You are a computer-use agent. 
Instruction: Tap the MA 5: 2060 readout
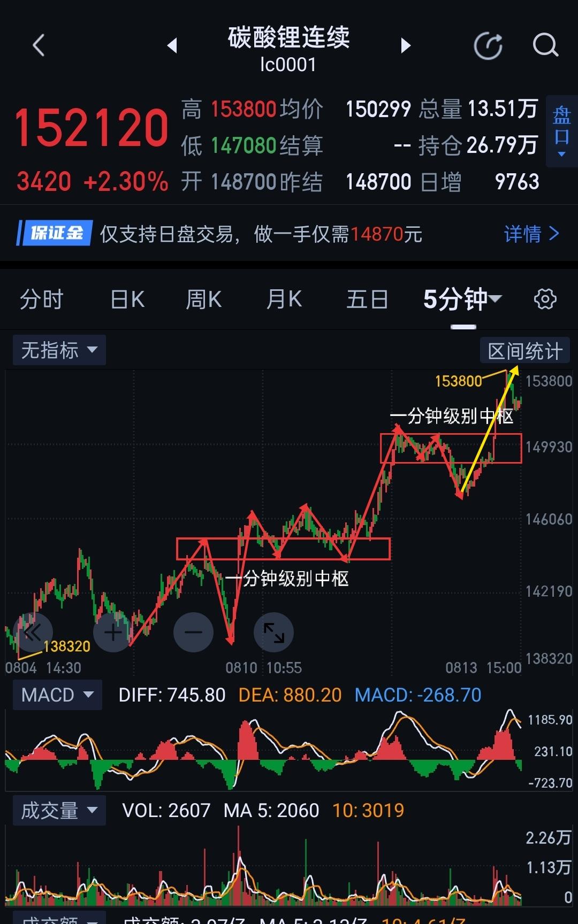tap(271, 811)
